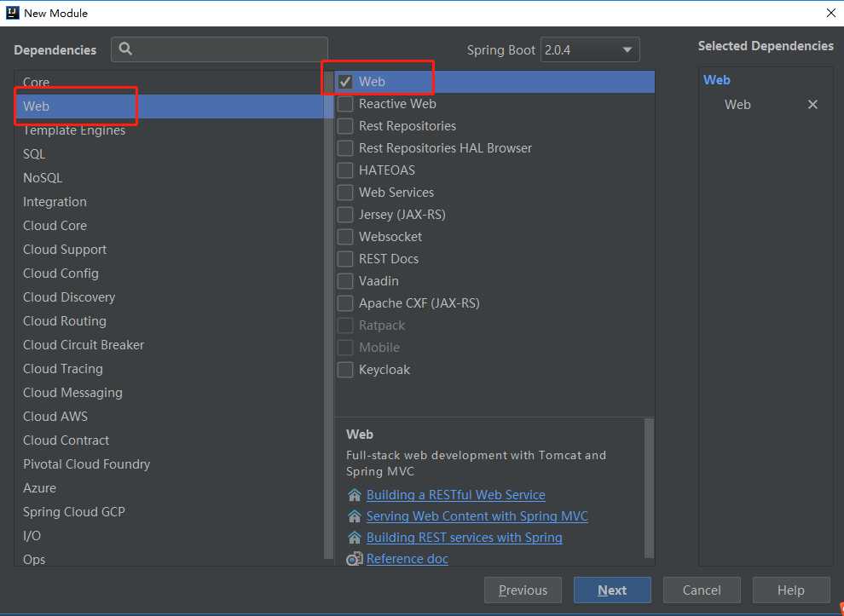
Task: Click the IntelliJ IDEA logo in title bar
Action: (x=13, y=13)
